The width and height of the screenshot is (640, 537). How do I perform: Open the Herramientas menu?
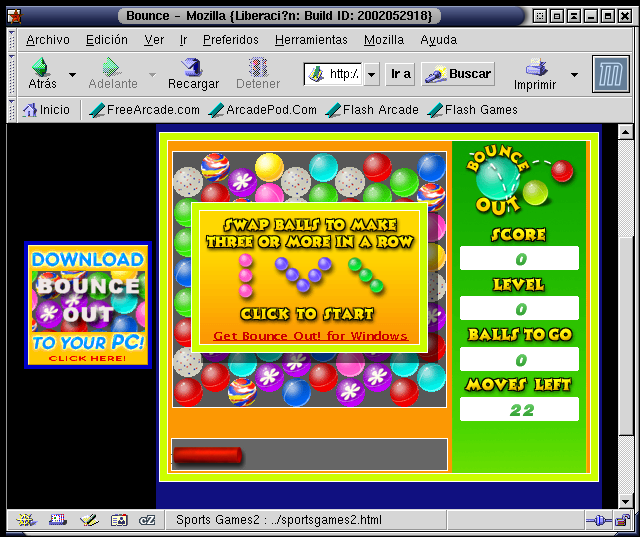[x=311, y=40]
